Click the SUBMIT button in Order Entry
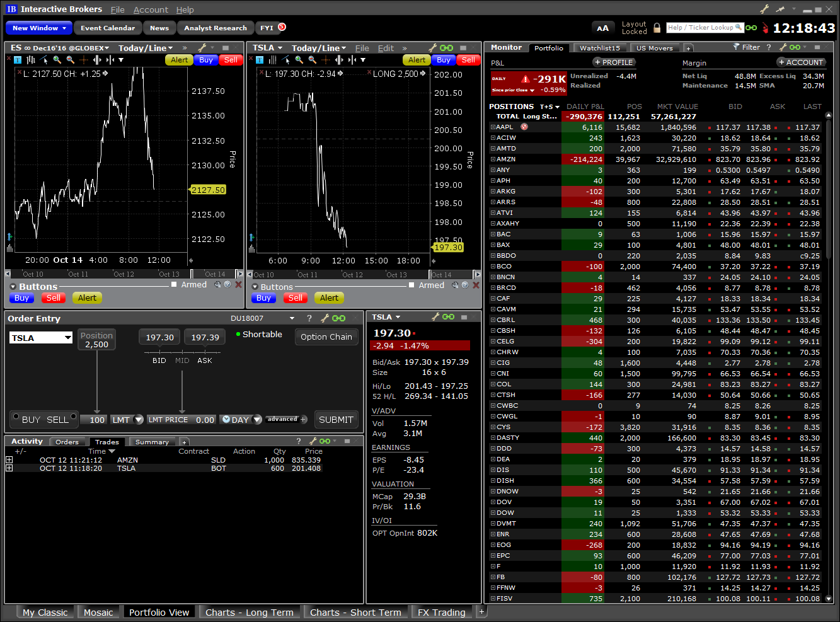The height and width of the screenshot is (622, 840). (x=336, y=419)
